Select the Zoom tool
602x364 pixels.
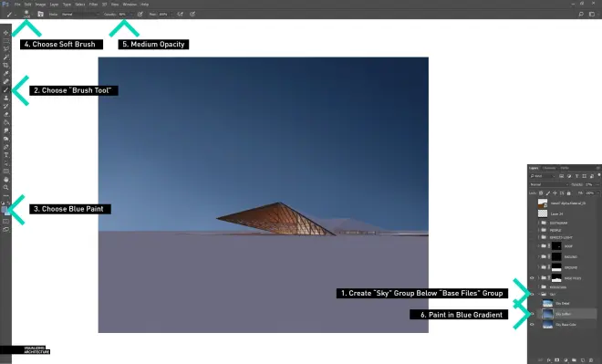point(5,187)
